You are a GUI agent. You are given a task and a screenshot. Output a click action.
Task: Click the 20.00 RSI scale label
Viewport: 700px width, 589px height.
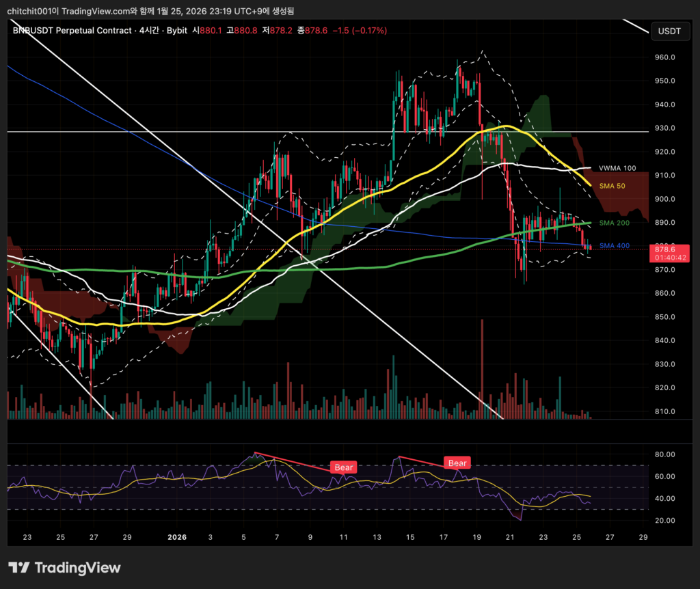point(665,520)
